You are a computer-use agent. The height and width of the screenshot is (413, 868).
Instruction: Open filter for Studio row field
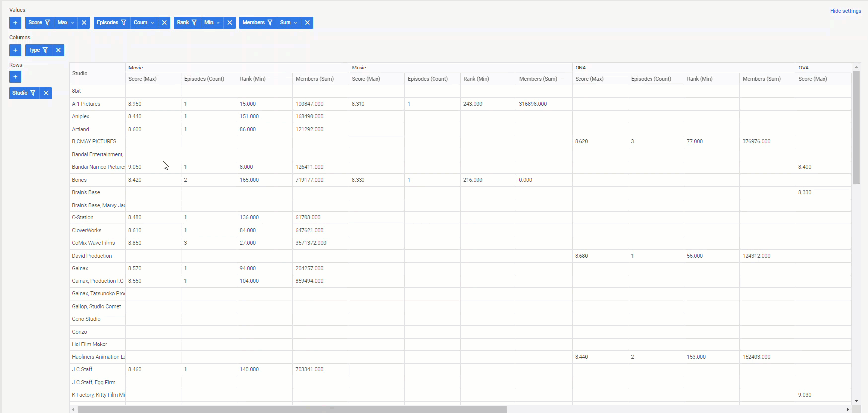point(33,93)
